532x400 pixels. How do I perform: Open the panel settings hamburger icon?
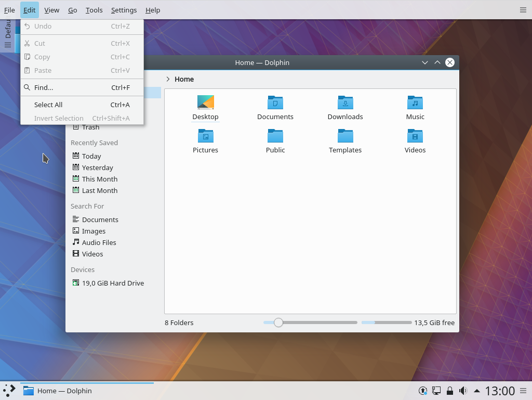(523, 391)
